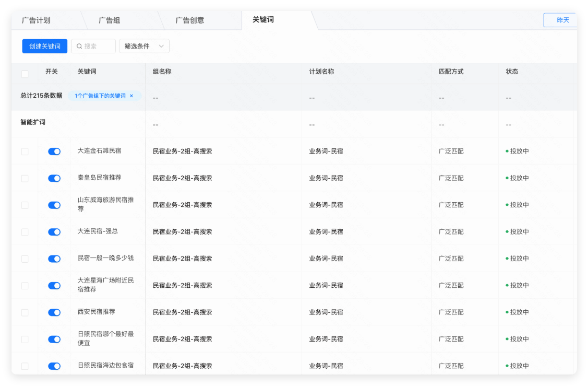Screen dimensions: 588x386
Task: Click 广泛匹配 in the 大连民宿-强总 row
Action: pos(451,232)
